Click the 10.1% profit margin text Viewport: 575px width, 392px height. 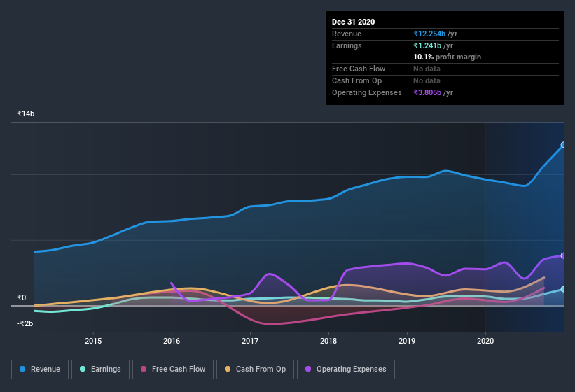pyautogui.click(x=447, y=57)
